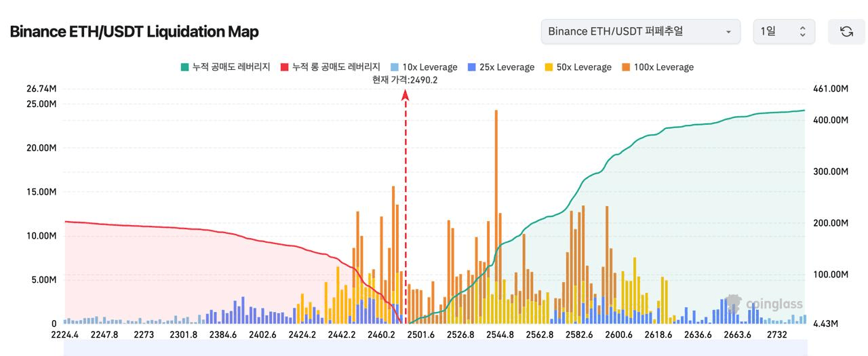This screenshot has width=868, height=356.
Task: Click the 2618.6 x-axis label
Action: 658,334
